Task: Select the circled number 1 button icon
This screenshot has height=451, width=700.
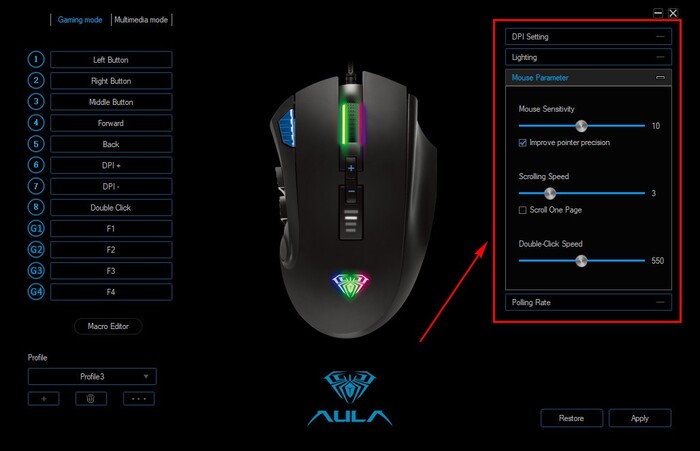Action: 36,59
